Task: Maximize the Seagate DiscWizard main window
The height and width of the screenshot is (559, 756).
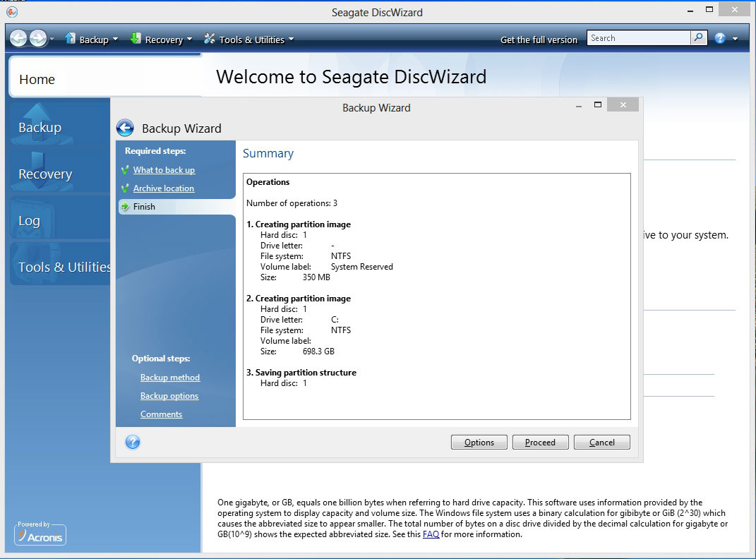Action: click(709, 9)
